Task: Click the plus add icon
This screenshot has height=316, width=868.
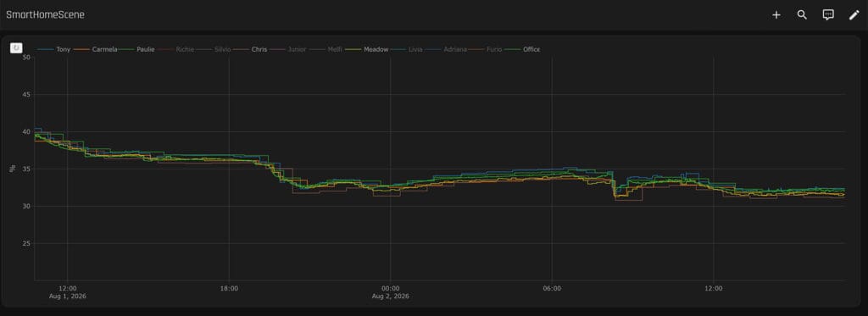Action: point(776,15)
